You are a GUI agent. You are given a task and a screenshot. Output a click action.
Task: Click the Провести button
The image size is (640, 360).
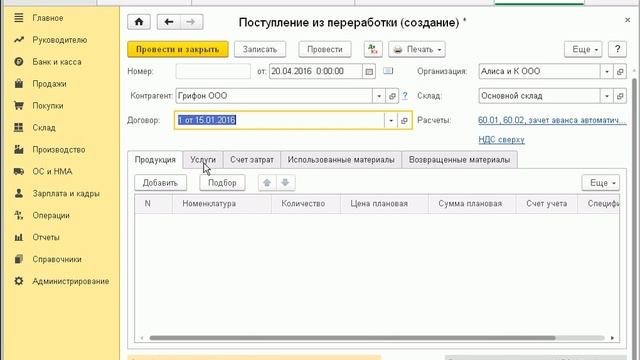point(324,49)
